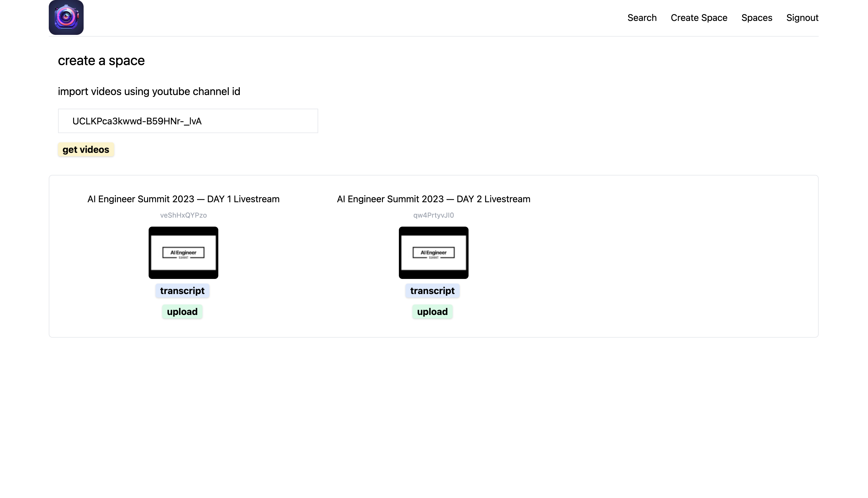Go to Create Space in navigation
868x498 pixels.
[x=698, y=18]
